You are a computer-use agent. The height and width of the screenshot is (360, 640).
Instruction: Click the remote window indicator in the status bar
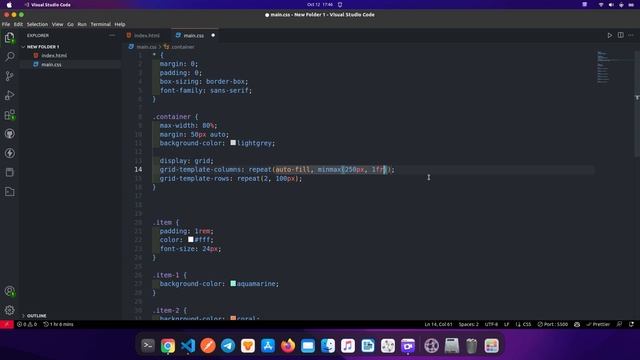(x=7, y=324)
